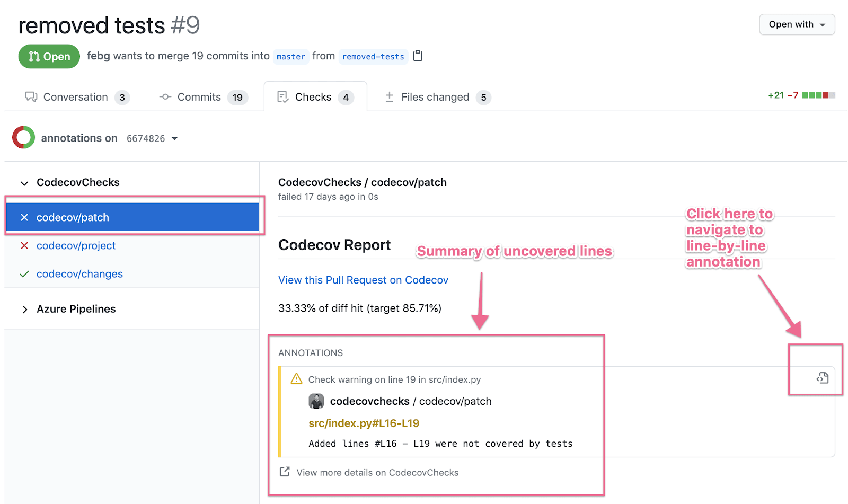This screenshot has width=848, height=504.
Task: Open the src/index.py#L16-L19 link
Action: [364, 423]
